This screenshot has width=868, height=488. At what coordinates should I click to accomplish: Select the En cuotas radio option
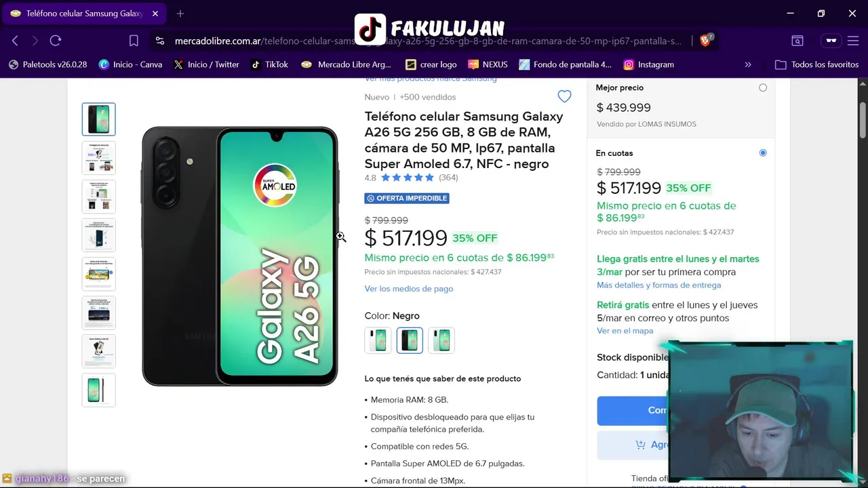pos(763,153)
